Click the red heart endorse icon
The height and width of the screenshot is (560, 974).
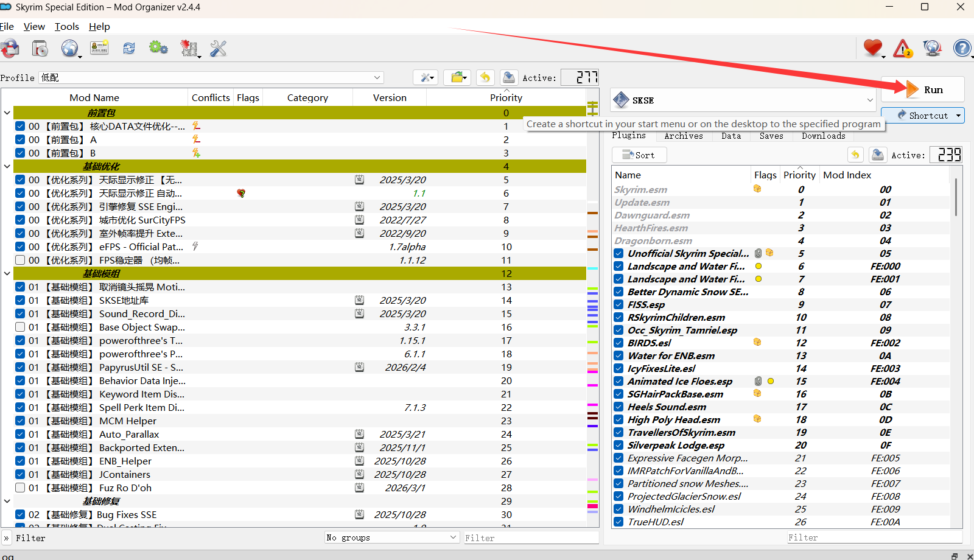pos(872,48)
